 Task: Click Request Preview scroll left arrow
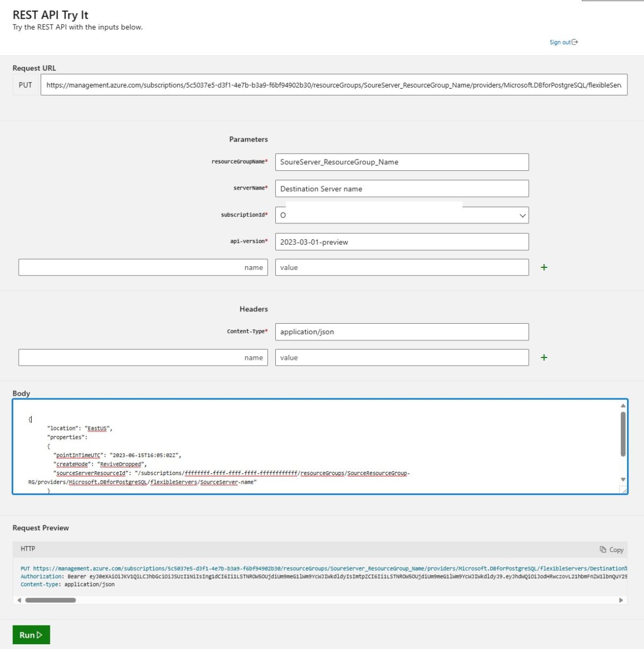click(x=19, y=600)
